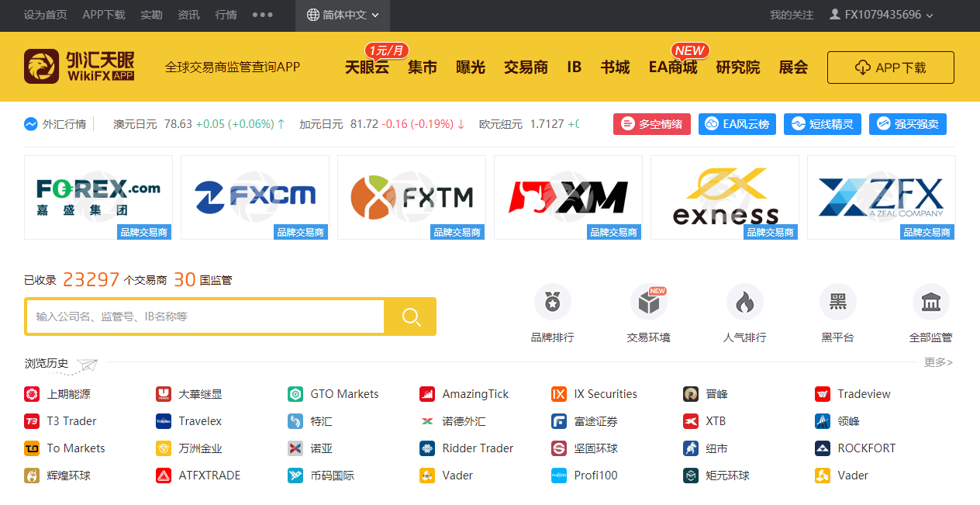Click the IX Securities logo icon
Screen dimensions: 980x505
click(x=559, y=394)
